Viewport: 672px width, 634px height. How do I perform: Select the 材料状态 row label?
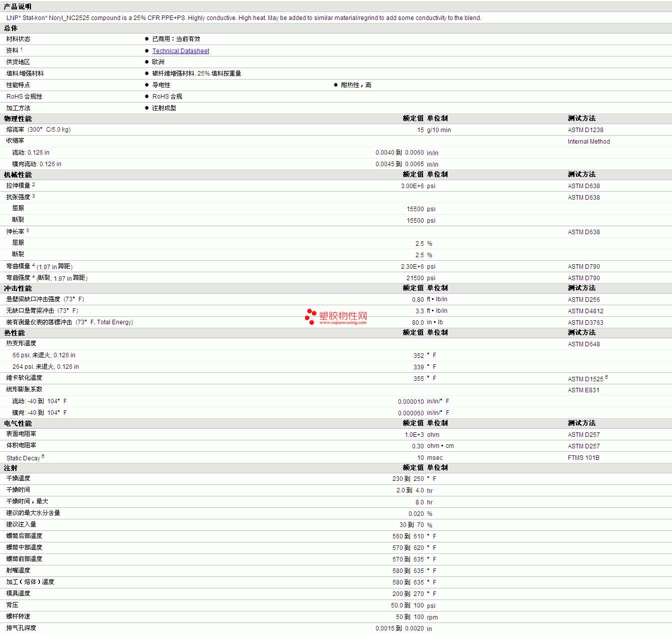coord(18,39)
